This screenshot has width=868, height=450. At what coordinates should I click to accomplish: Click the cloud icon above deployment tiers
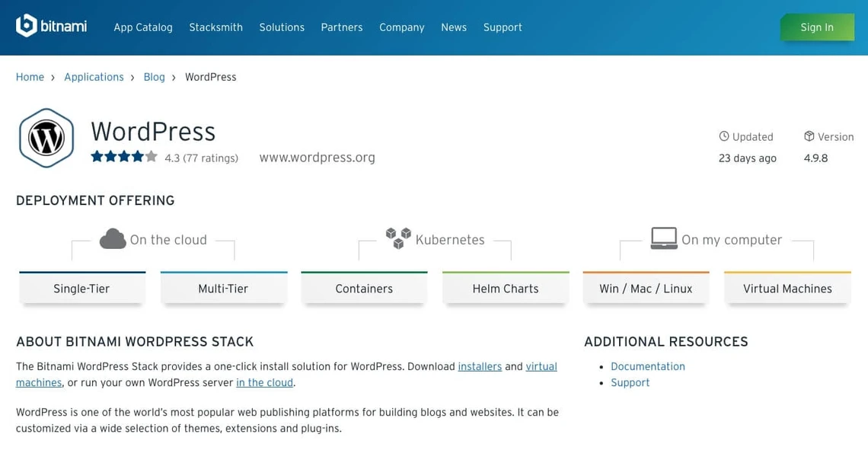113,239
